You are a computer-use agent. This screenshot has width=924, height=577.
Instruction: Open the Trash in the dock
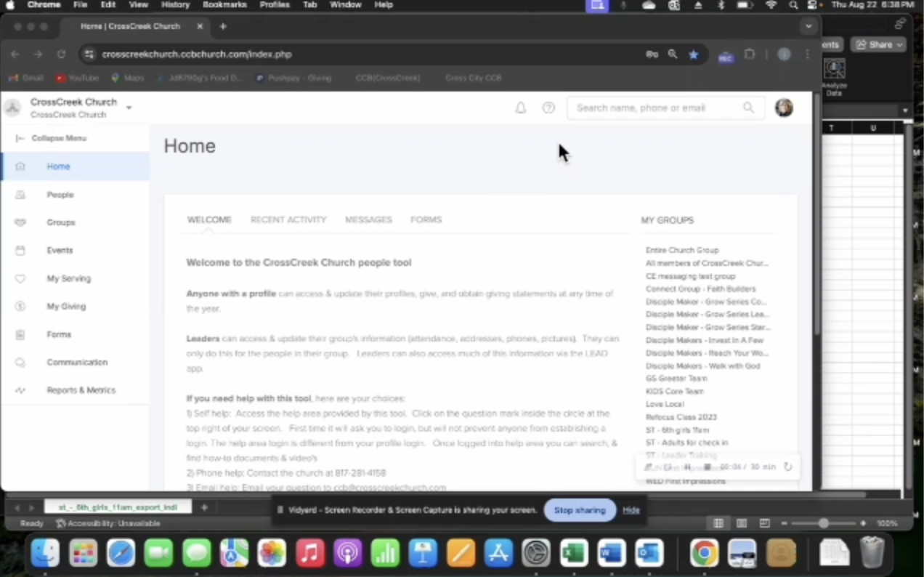872,554
